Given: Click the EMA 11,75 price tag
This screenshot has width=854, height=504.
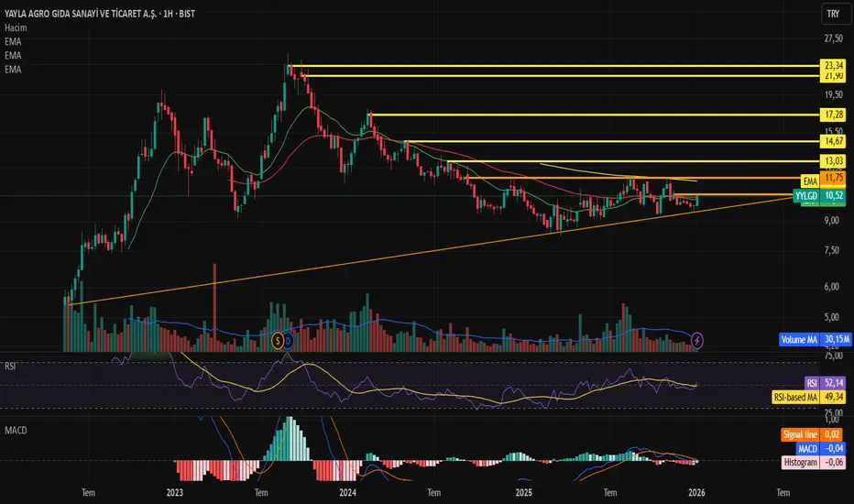Looking at the screenshot, I should point(823,180).
